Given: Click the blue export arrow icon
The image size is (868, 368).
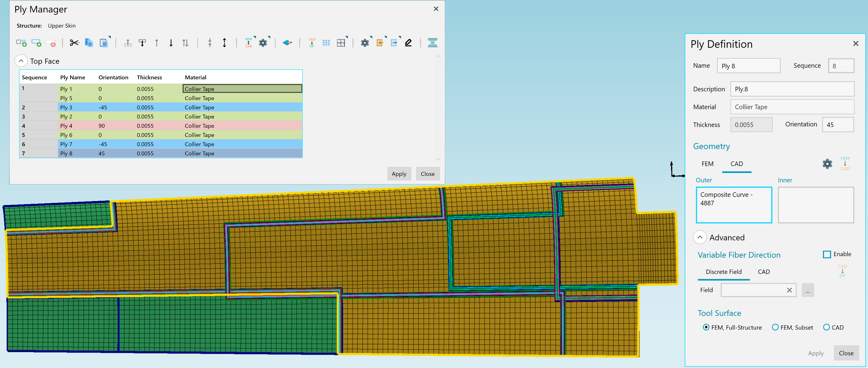Looking at the screenshot, I should point(394,43).
